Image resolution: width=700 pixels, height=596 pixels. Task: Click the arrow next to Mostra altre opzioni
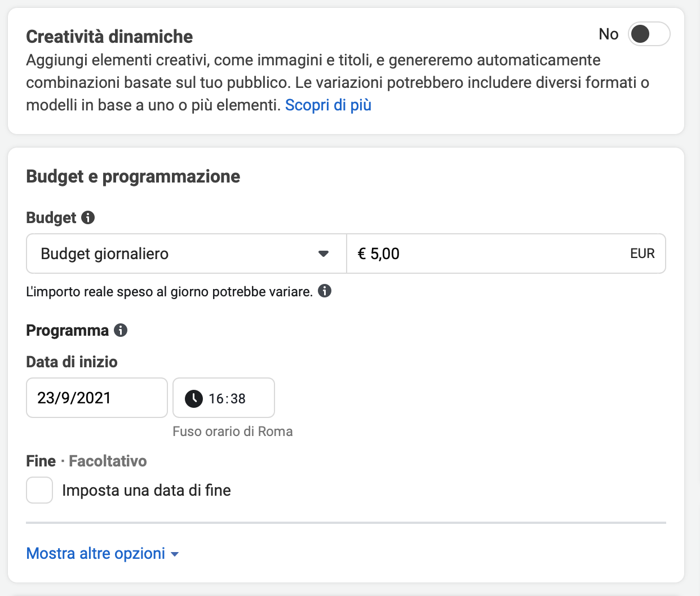point(175,554)
